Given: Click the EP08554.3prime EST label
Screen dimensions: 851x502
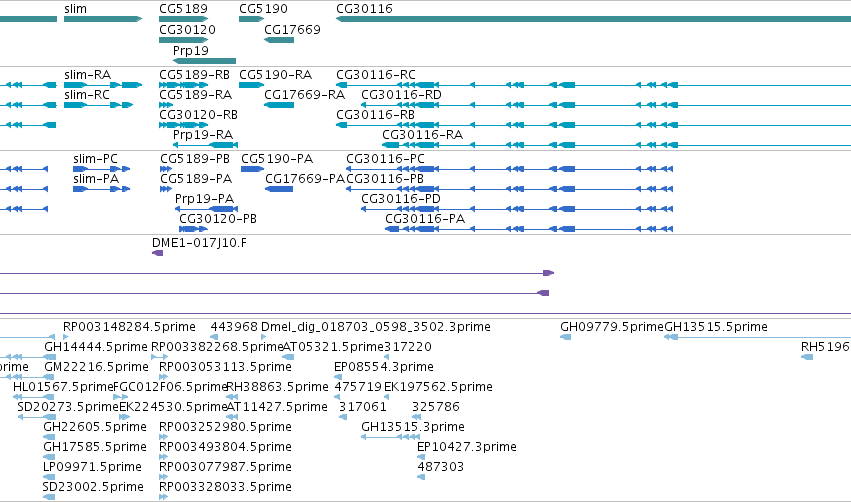Looking at the screenshot, I should [384, 367].
